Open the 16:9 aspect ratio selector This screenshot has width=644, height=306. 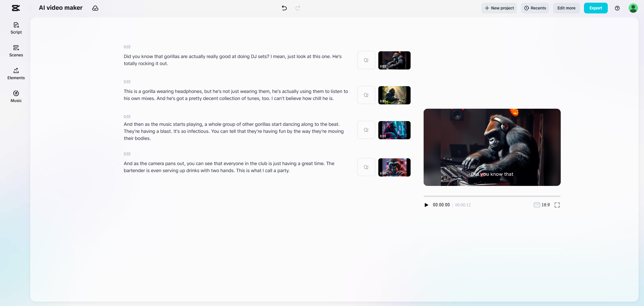pos(542,205)
